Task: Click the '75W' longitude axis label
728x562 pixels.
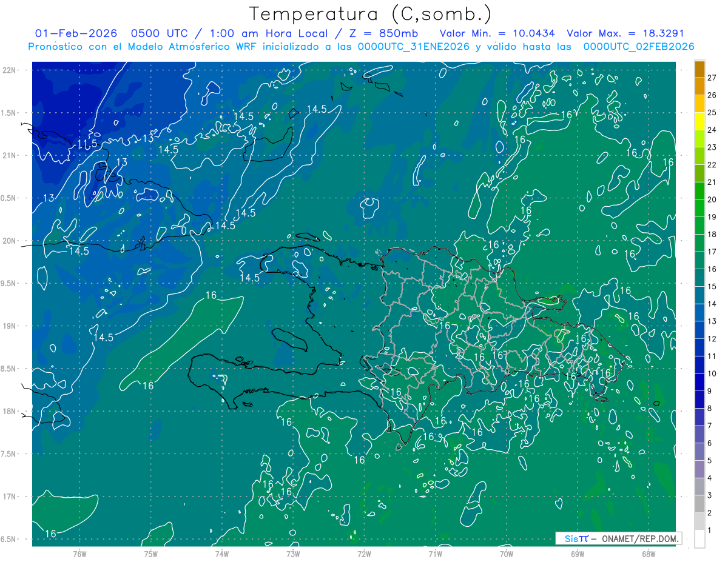Action: pos(151,554)
